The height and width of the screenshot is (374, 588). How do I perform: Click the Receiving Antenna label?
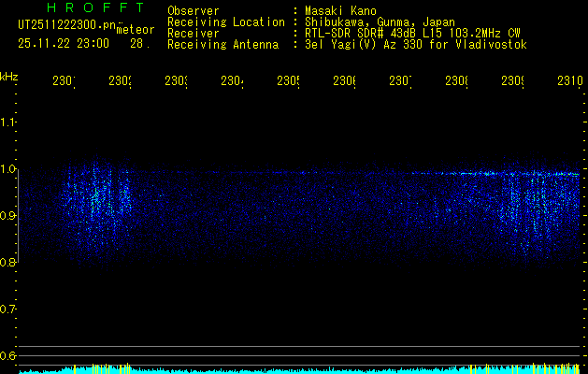tap(222, 45)
